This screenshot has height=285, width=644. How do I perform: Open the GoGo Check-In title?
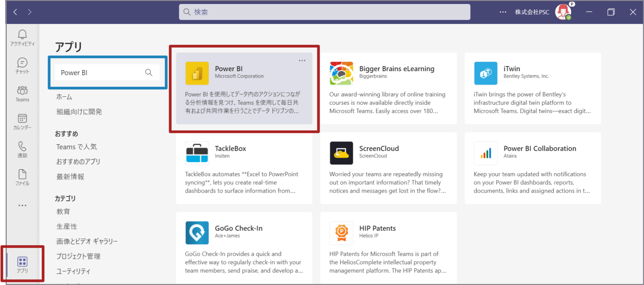pos(239,228)
